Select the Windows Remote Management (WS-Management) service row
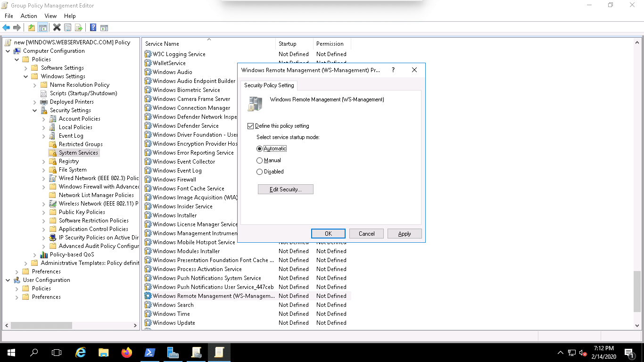The image size is (644, 362). [x=248, y=296]
